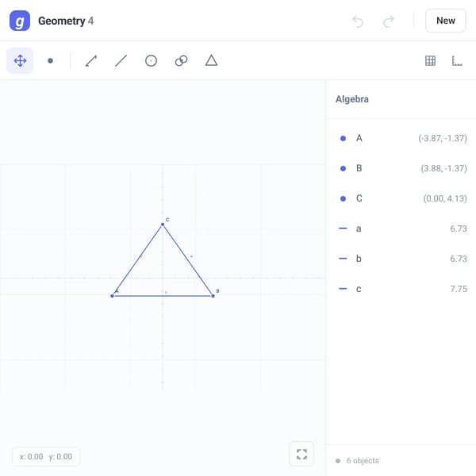This screenshot has width=476, height=476.
Task: Click coordinates (-3.87, -1.37)
Action: [443, 138]
